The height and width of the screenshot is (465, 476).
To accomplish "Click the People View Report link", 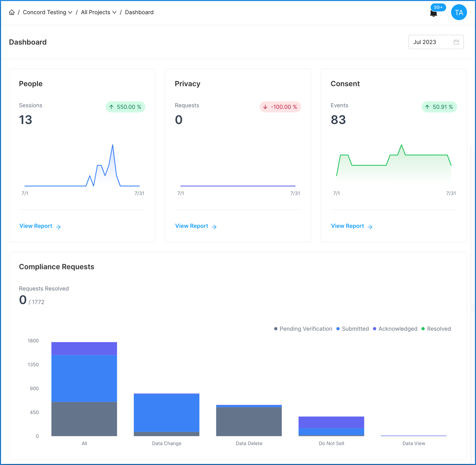I will [x=36, y=226].
